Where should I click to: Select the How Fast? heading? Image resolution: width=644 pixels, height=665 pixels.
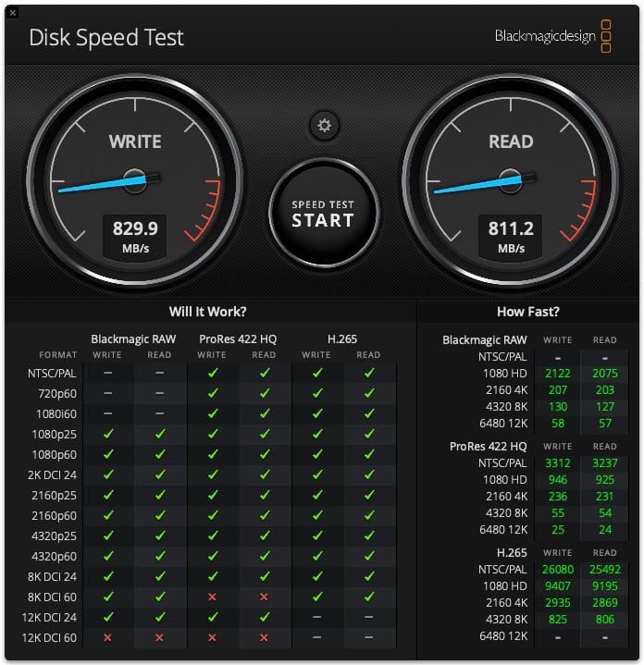pos(528,312)
